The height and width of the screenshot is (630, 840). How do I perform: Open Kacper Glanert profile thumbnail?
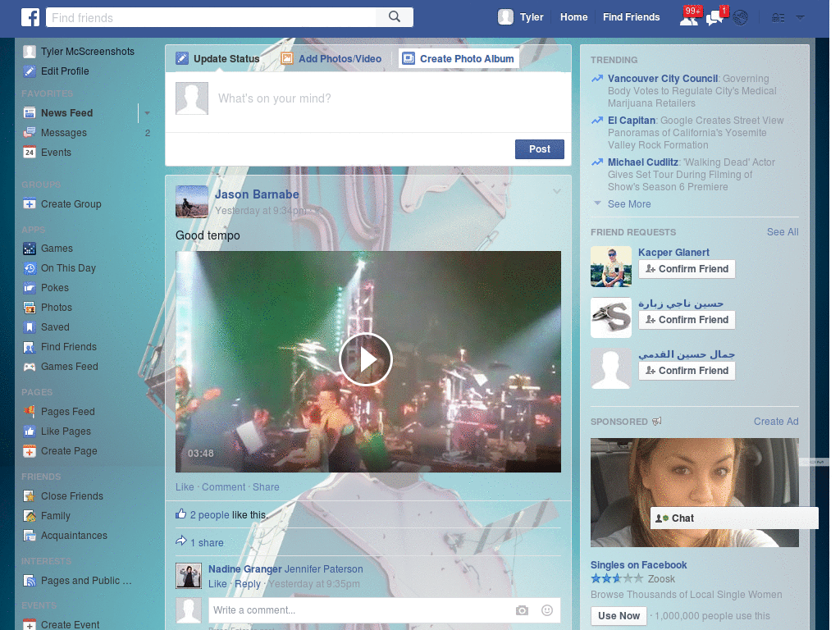pyautogui.click(x=610, y=267)
